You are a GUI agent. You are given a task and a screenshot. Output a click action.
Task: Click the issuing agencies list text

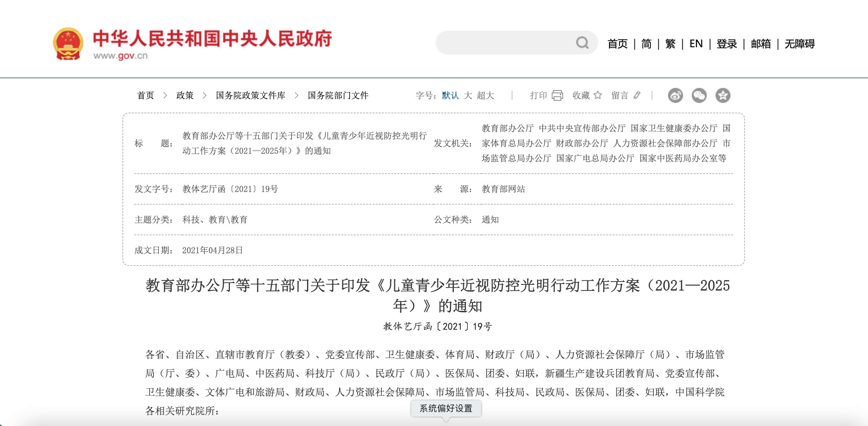point(606,143)
